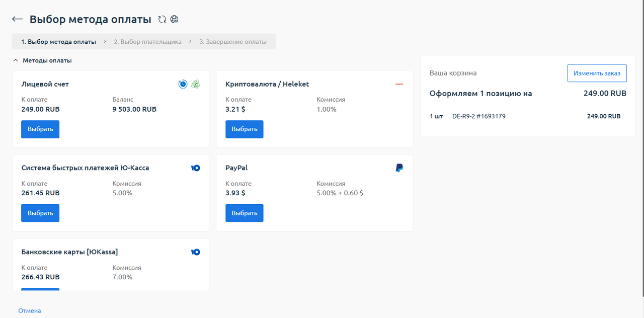Click the Heleket logo on the Криптовалюта card

[x=399, y=84]
